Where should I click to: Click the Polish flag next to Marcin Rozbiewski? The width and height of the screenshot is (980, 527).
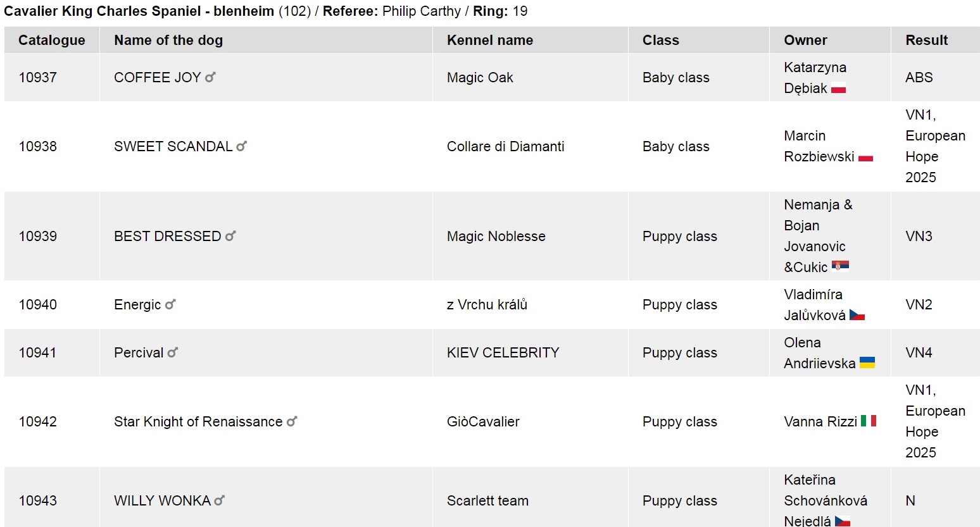pos(865,157)
